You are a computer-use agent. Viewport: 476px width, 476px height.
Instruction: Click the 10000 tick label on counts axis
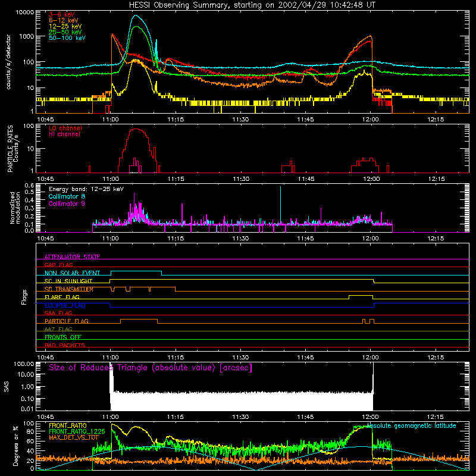coord(24,12)
